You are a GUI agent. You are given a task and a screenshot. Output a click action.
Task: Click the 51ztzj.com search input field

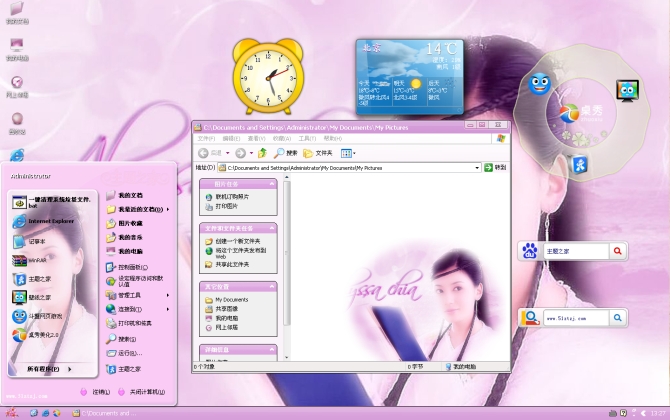576,318
